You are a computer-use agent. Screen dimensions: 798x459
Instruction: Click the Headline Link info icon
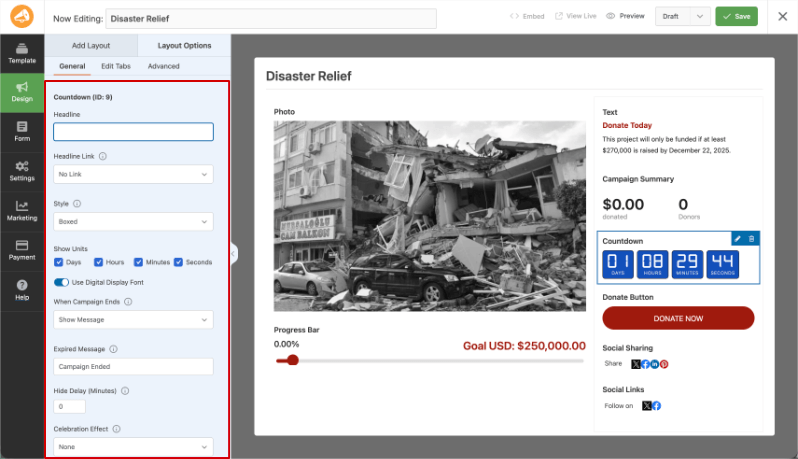click(103, 156)
